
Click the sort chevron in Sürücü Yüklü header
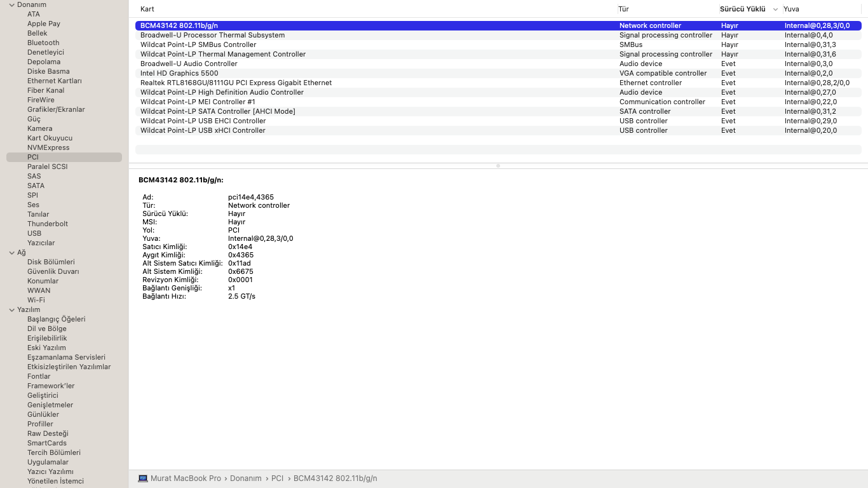tap(775, 10)
